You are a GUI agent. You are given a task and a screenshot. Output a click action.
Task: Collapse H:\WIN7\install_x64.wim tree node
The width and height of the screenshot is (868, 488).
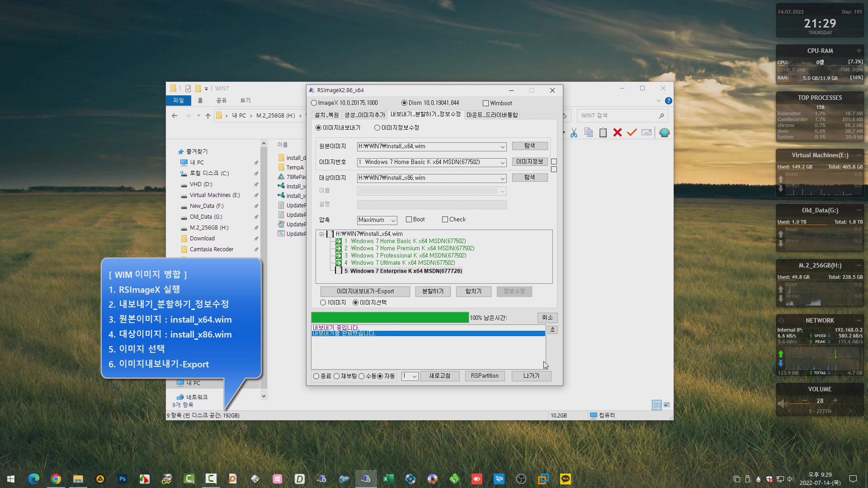[322, 234]
